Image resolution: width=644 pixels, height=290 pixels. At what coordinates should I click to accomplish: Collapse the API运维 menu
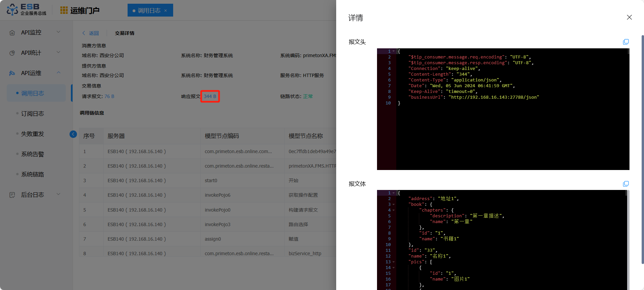click(x=58, y=73)
